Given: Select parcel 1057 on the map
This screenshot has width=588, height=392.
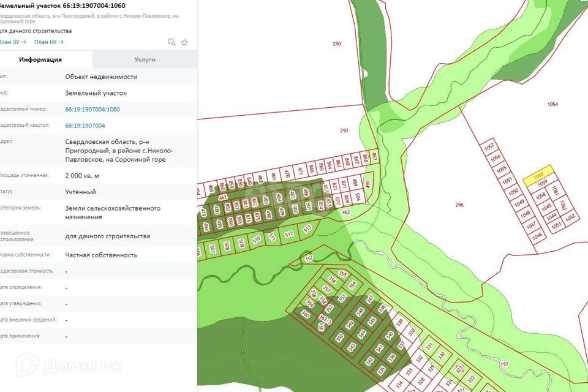Looking at the screenshot, I should pyautogui.click(x=489, y=147).
